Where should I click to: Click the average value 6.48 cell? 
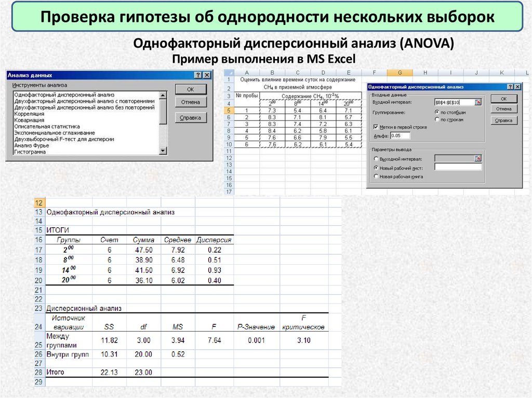178,260
